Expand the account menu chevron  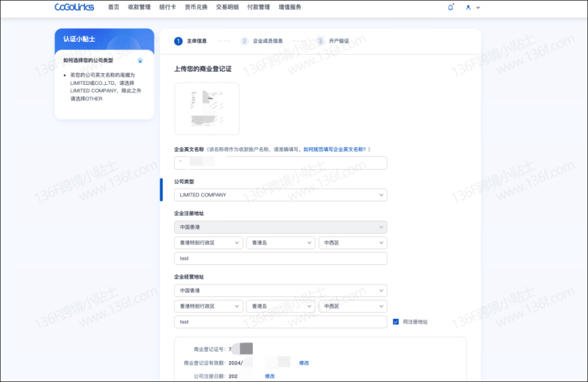pos(478,7)
